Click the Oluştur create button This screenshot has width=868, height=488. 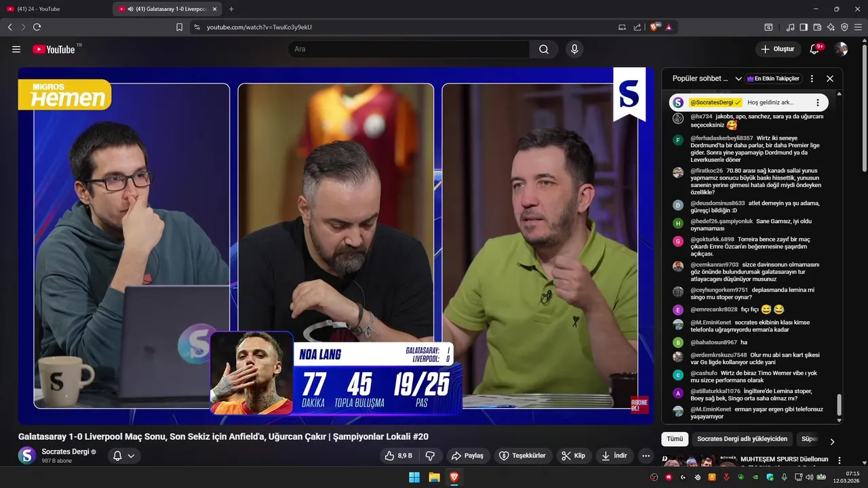pyautogui.click(x=777, y=49)
